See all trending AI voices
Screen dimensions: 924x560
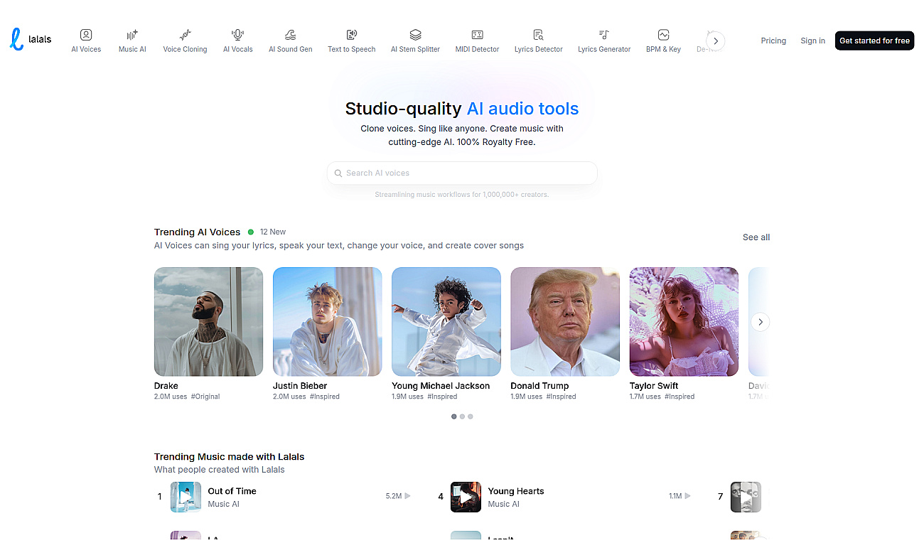pyautogui.click(x=756, y=237)
